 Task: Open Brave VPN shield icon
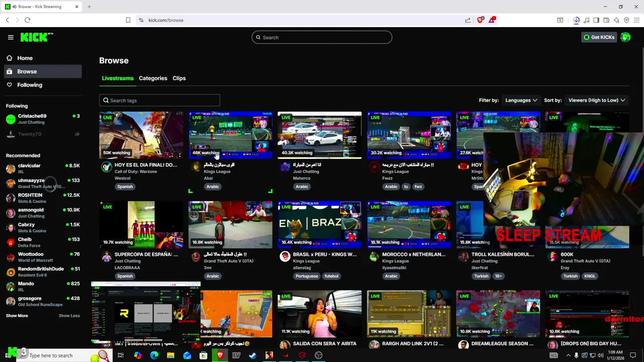tap(626, 20)
